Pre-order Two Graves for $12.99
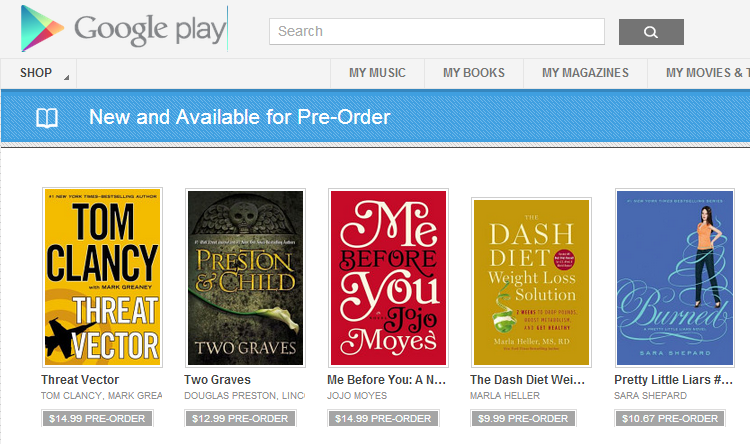 point(239,419)
